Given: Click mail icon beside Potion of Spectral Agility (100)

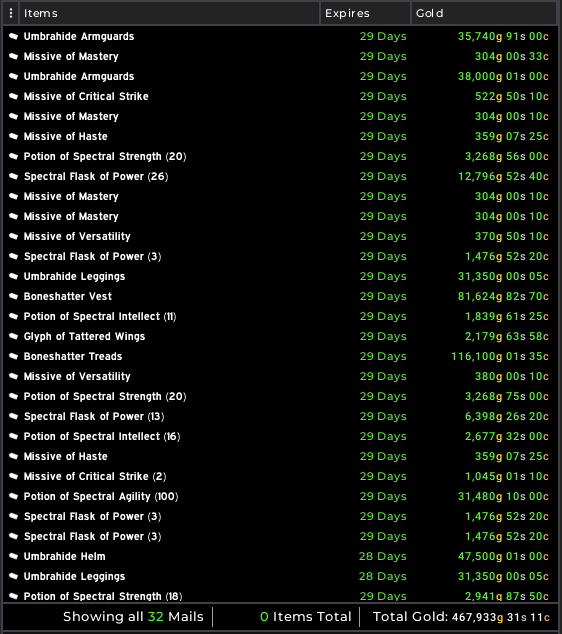Looking at the screenshot, I should tap(13, 497).
